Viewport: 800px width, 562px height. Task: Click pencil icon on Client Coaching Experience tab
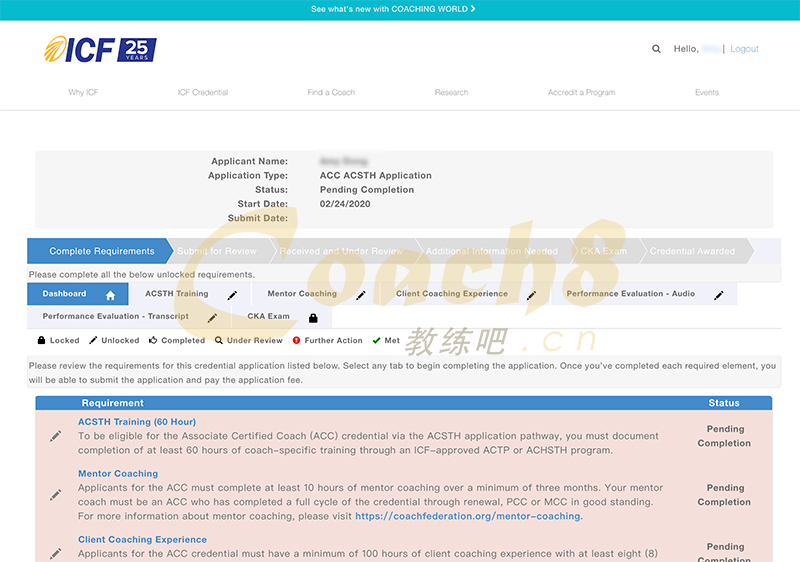[x=532, y=295]
